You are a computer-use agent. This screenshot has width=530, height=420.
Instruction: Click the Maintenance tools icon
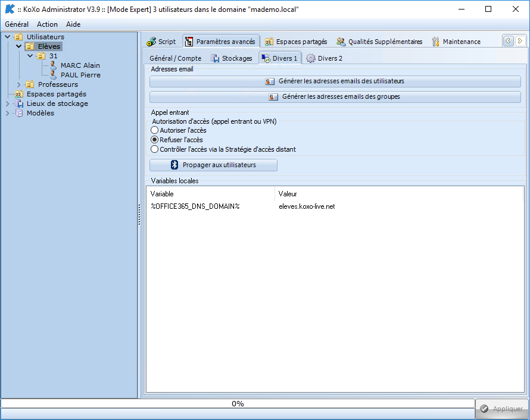(435, 42)
